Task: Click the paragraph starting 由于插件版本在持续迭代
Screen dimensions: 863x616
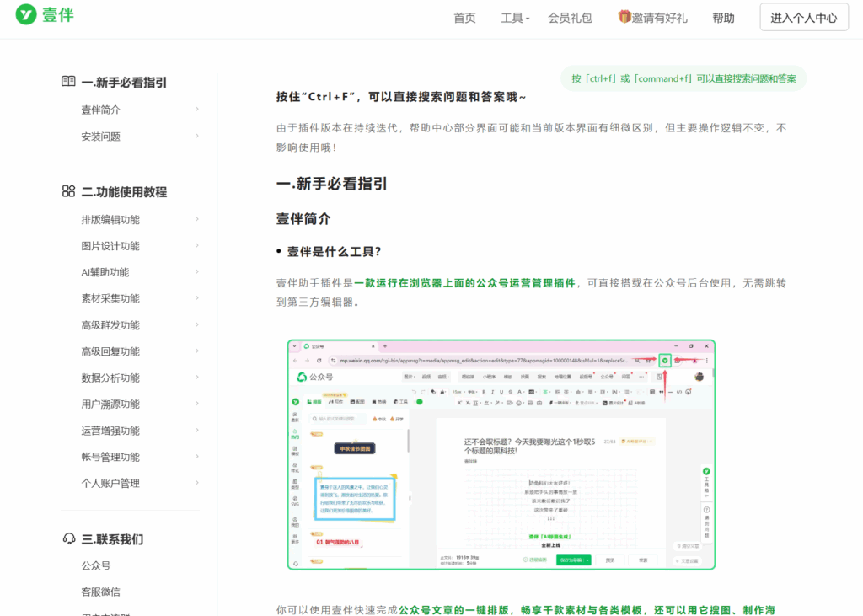Action: (532, 137)
